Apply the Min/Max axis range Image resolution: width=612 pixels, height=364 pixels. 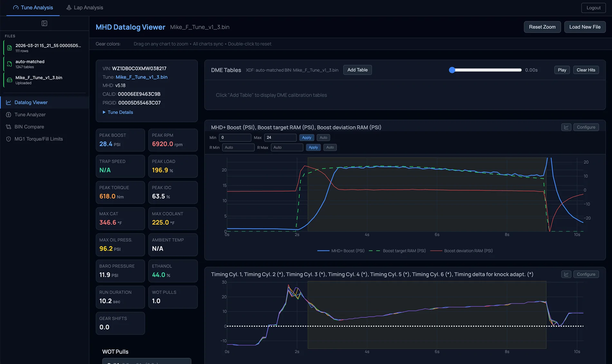click(x=307, y=138)
